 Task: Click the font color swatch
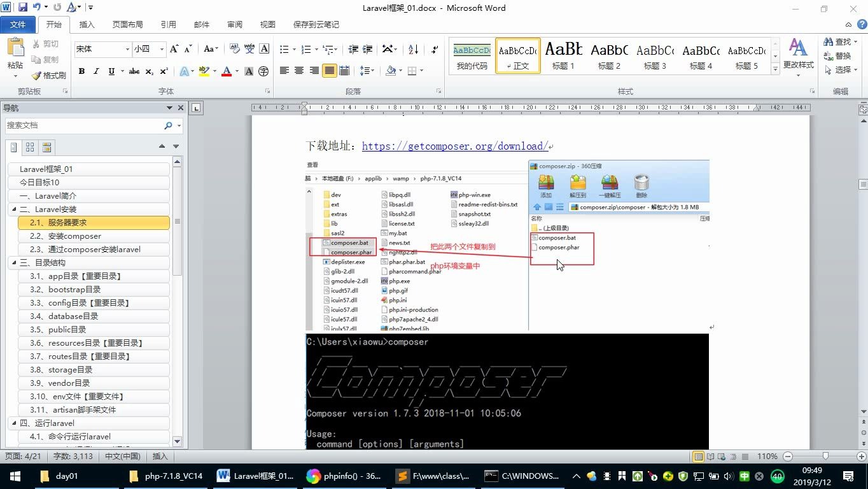[227, 71]
